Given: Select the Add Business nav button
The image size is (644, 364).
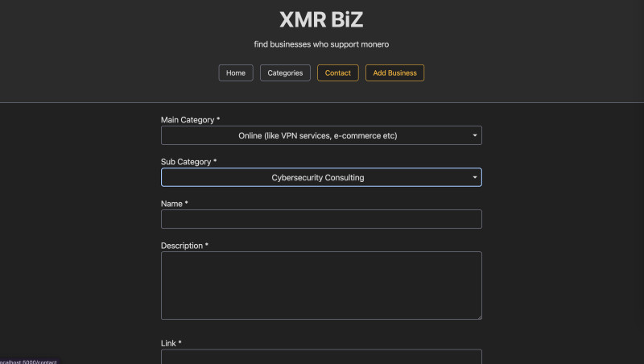Looking at the screenshot, I should pyautogui.click(x=394, y=73).
